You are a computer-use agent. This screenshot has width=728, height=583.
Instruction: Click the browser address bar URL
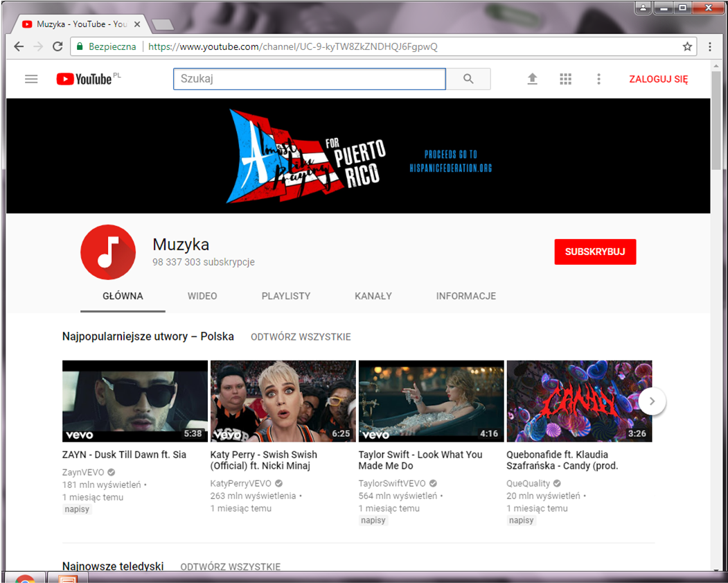tap(292, 46)
